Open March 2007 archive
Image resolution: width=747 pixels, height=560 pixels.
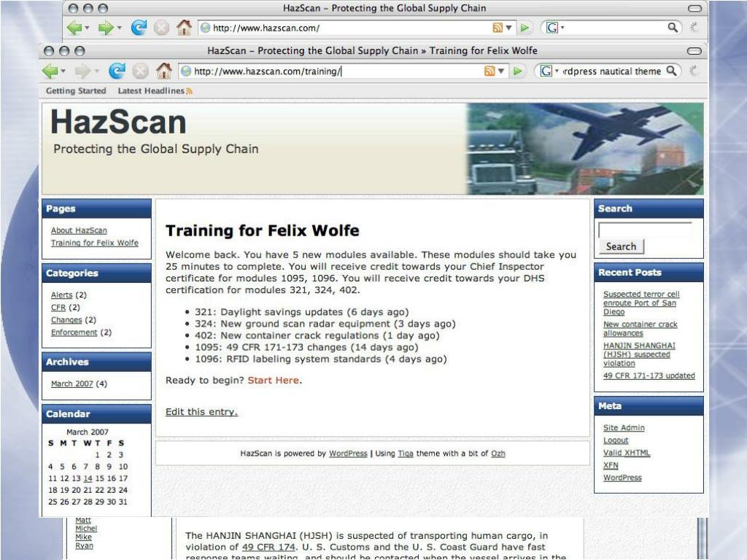72,384
